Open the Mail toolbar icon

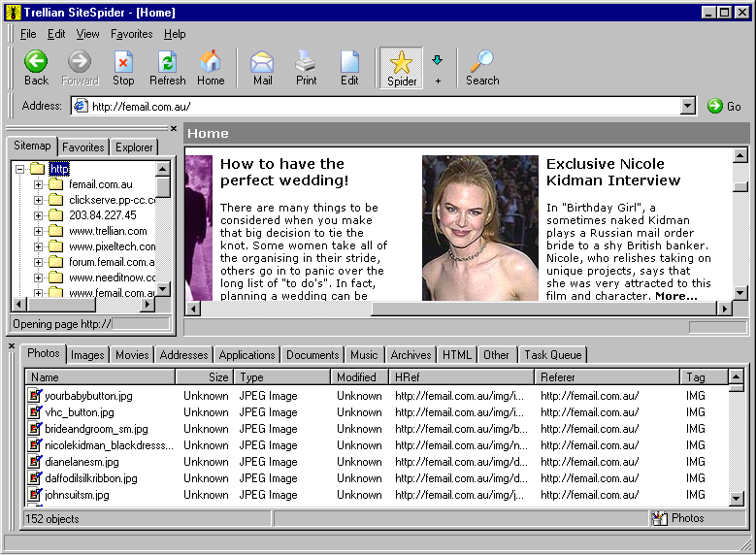(x=262, y=67)
